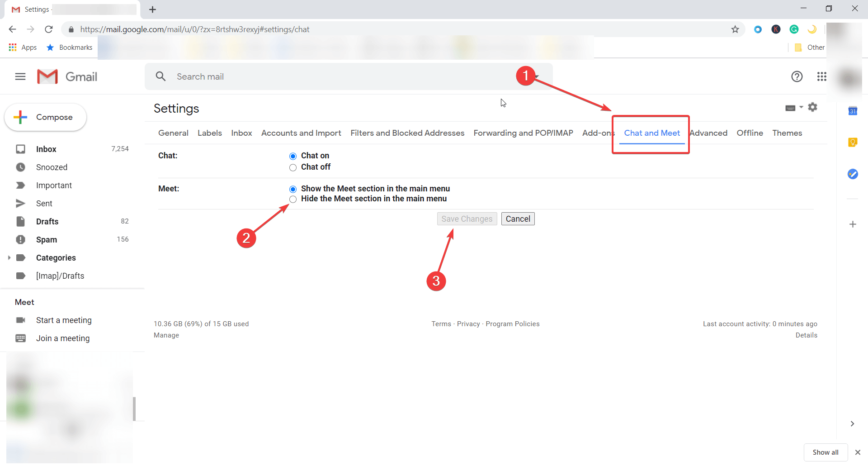Open the Manage storage link
868x466 pixels.
coord(166,335)
